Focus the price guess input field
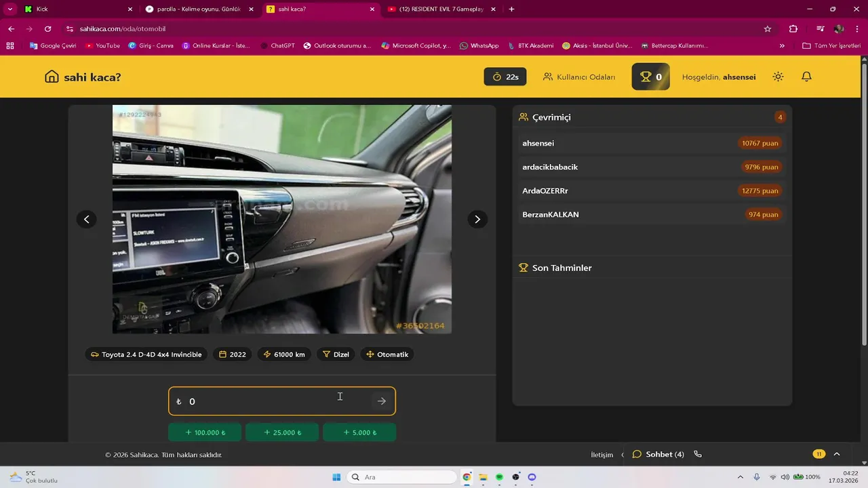The width and height of the screenshot is (868, 488). click(x=282, y=401)
